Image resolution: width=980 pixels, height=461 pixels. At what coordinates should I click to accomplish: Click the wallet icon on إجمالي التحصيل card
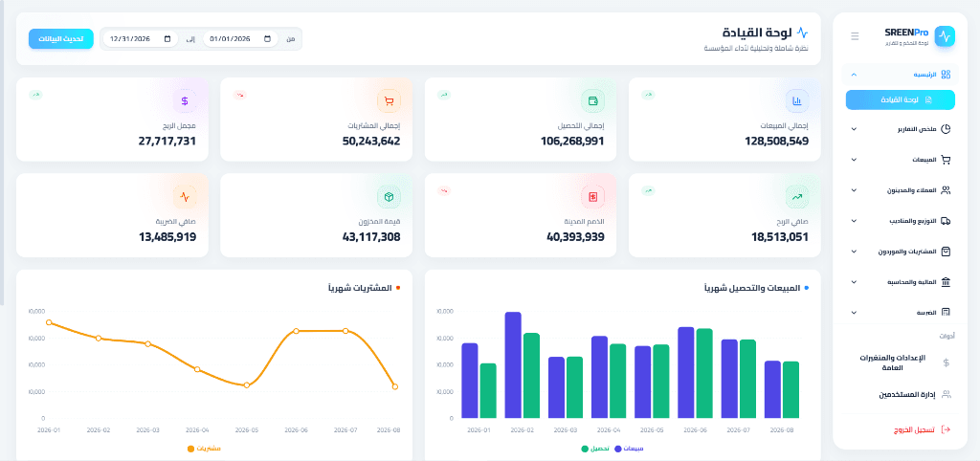click(593, 100)
